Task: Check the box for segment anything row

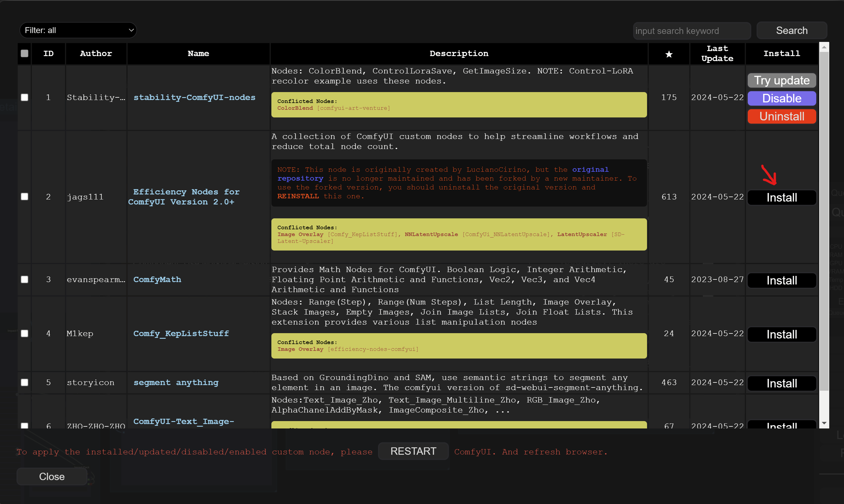Action: click(25, 382)
